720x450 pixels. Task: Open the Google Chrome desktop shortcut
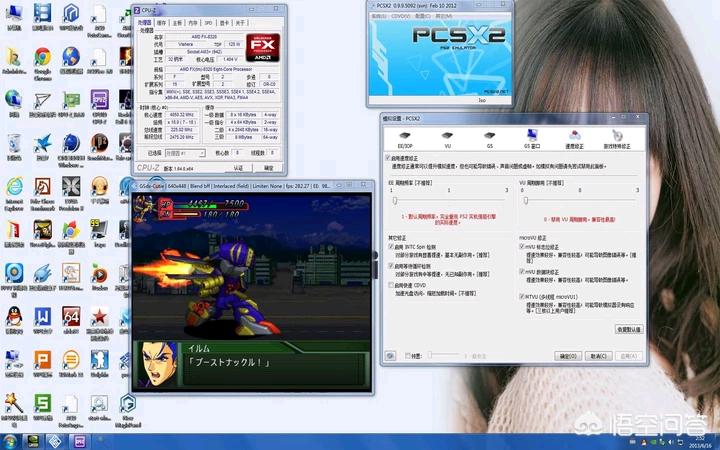coord(42,64)
